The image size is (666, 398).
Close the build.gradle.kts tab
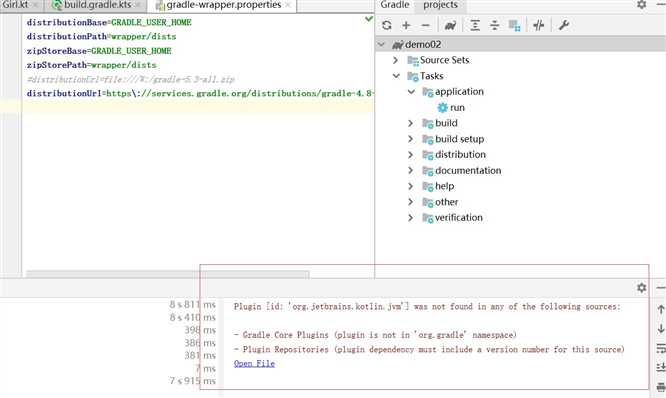pos(138,5)
